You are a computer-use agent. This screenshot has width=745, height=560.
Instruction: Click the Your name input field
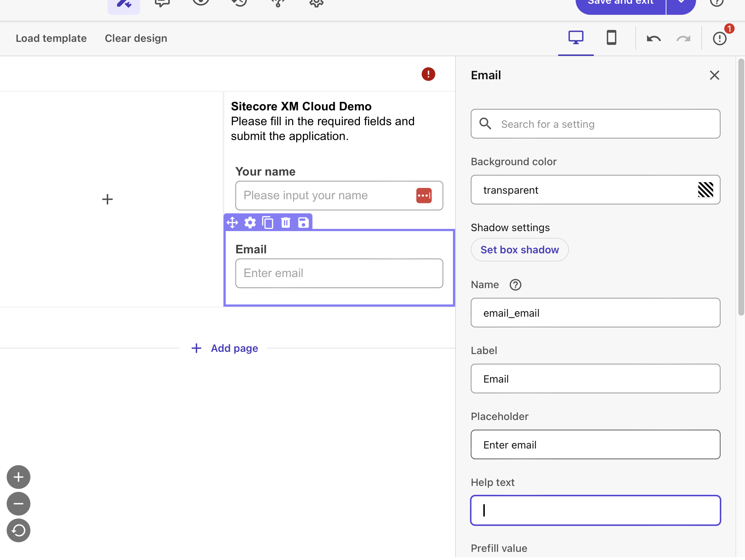tap(339, 196)
